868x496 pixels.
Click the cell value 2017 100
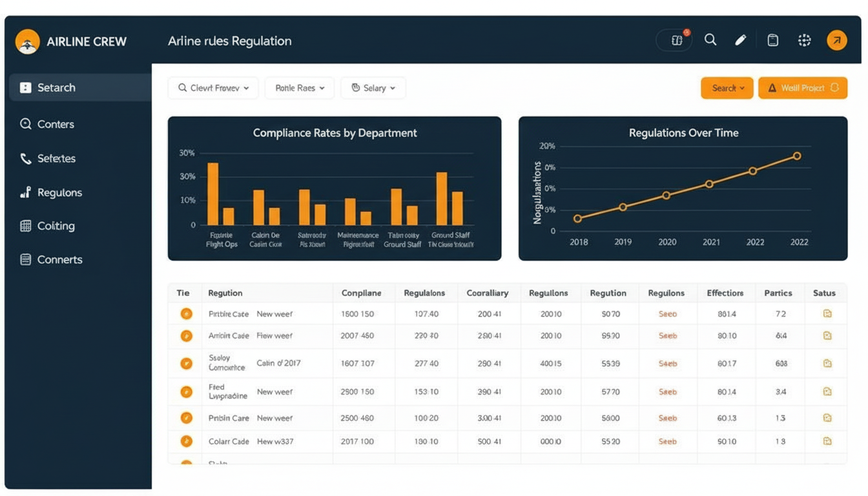coord(358,442)
